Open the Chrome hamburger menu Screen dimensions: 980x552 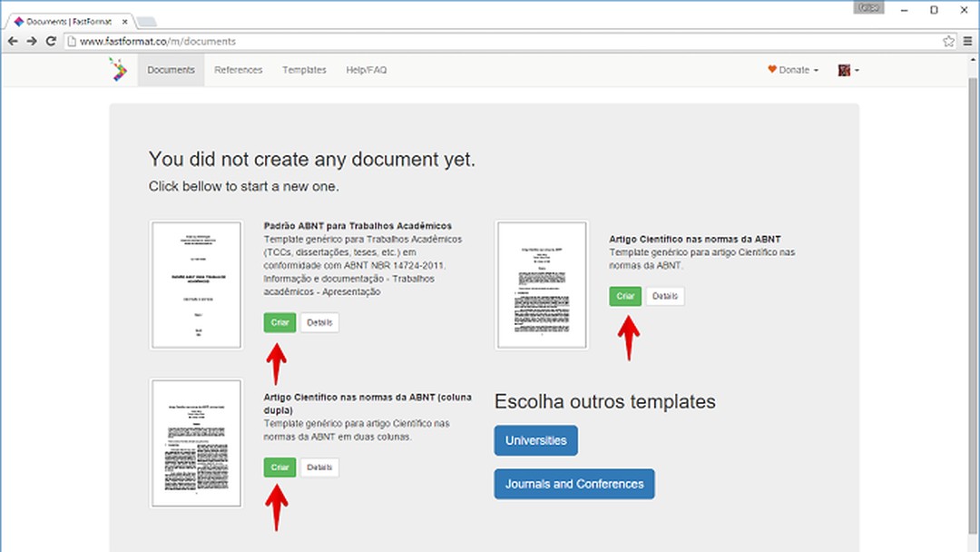[967, 41]
